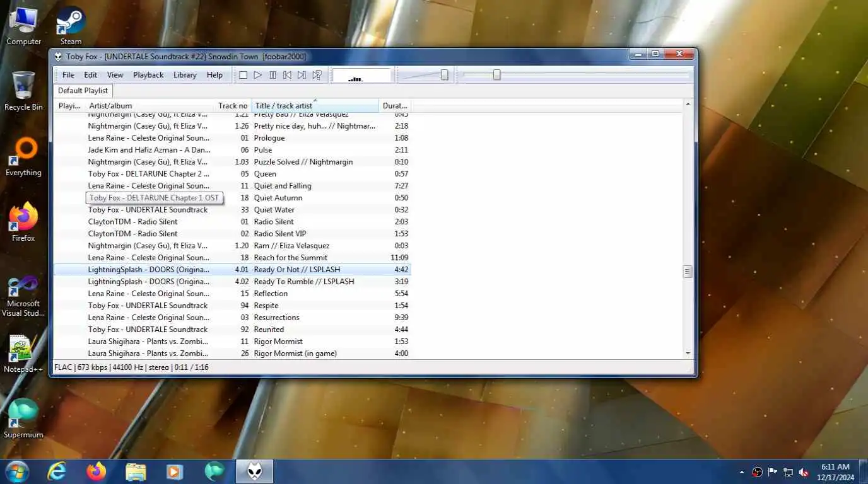Open the Windows Start menu orb
Screen dimensions: 868x484
coord(16,471)
